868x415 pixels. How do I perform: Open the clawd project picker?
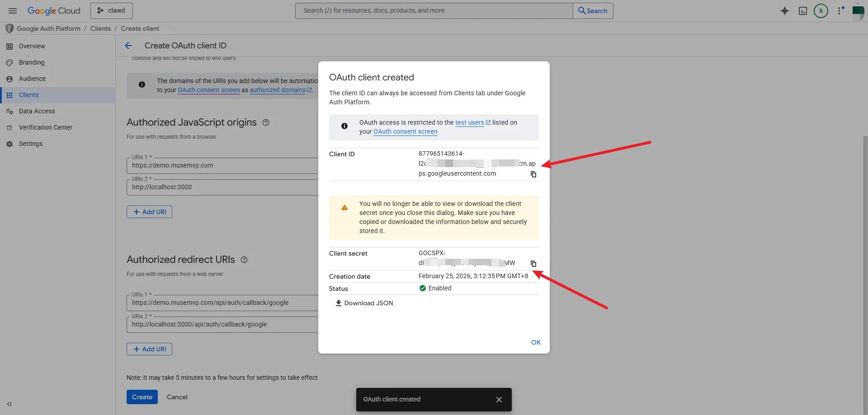click(x=112, y=11)
